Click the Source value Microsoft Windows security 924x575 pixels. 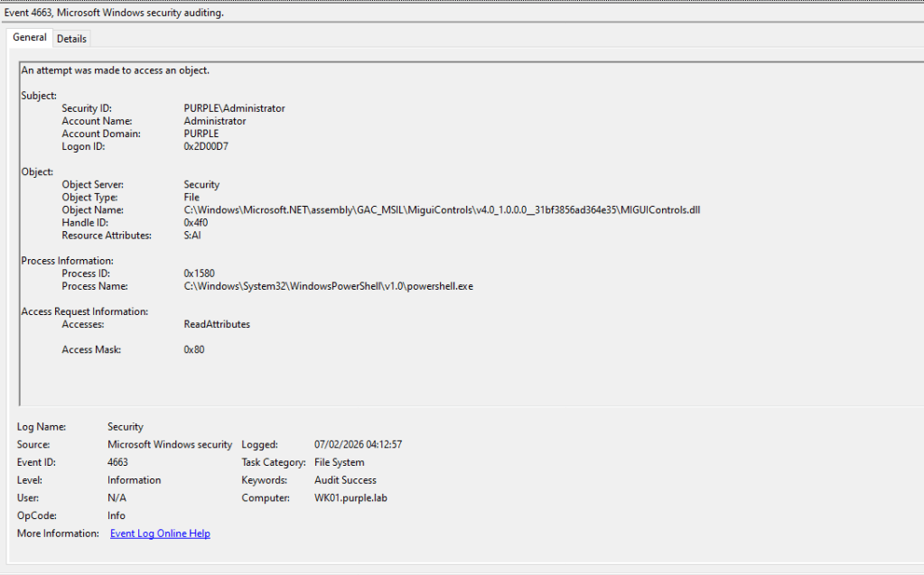pyautogui.click(x=170, y=445)
